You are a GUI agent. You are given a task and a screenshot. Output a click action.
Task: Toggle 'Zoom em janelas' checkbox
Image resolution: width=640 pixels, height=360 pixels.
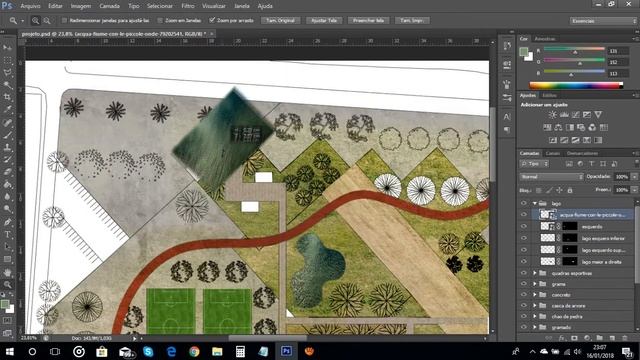[x=160, y=20]
